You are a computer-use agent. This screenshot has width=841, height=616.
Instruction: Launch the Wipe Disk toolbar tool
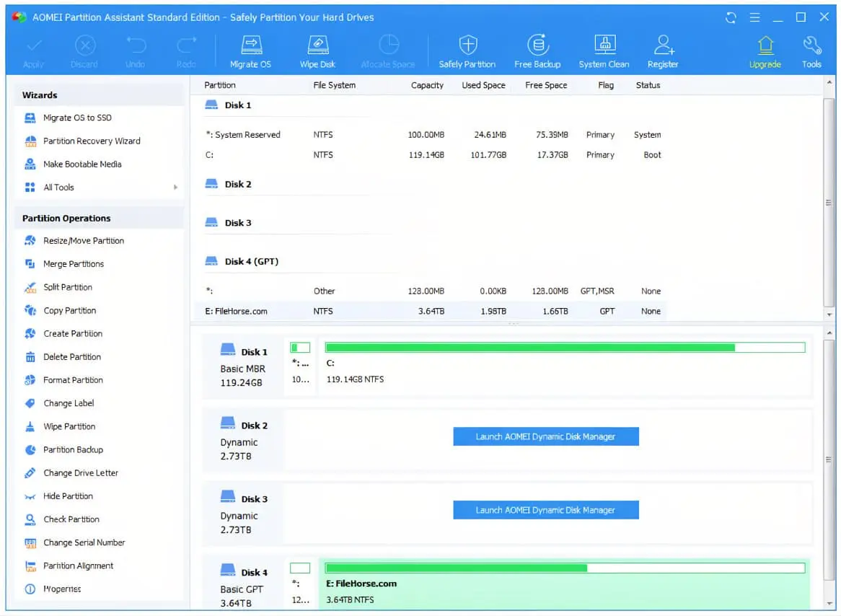pyautogui.click(x=317, y=52)
